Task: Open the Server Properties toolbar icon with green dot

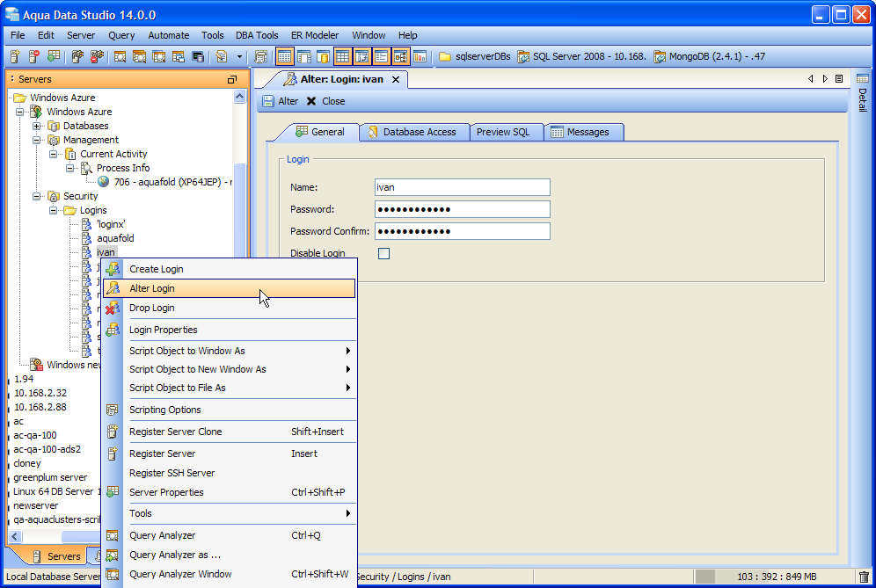Action: click(x=54, y=56)
